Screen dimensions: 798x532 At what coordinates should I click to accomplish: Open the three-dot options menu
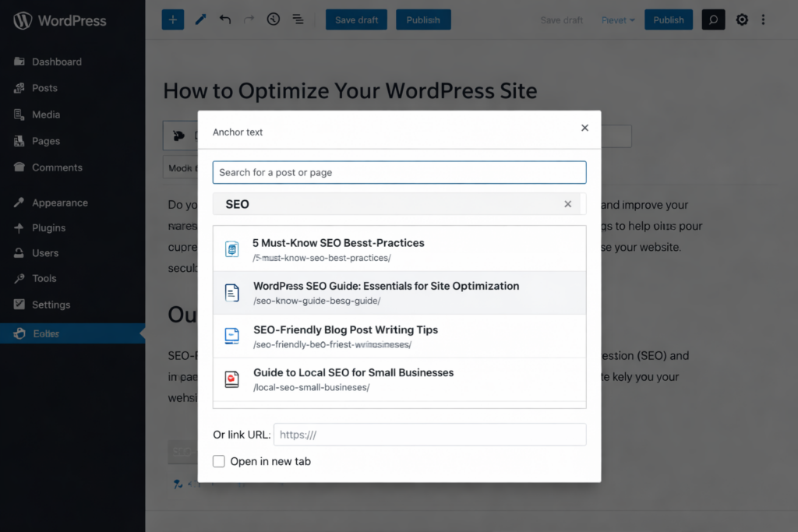[763, 19]
